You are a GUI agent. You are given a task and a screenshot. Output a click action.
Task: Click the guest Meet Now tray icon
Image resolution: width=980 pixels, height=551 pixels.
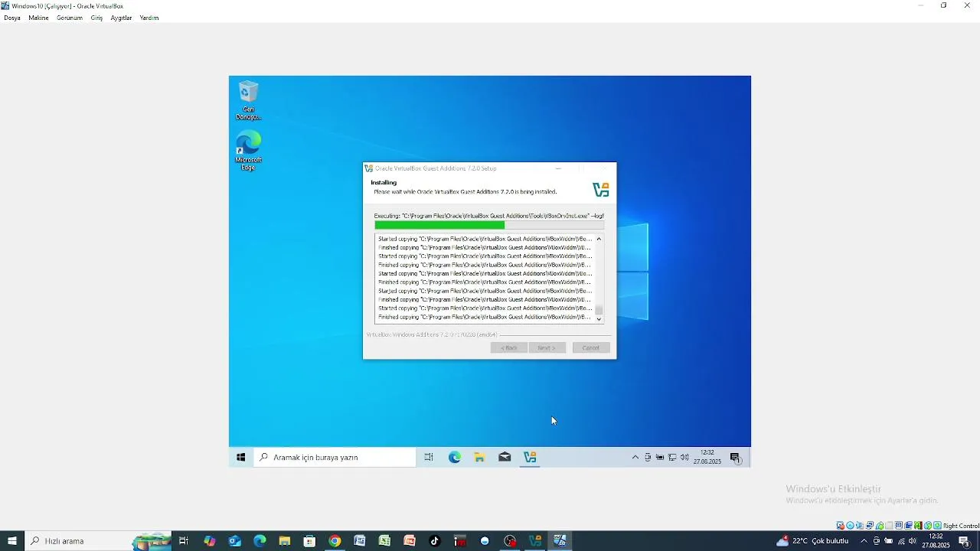(648, 458)
